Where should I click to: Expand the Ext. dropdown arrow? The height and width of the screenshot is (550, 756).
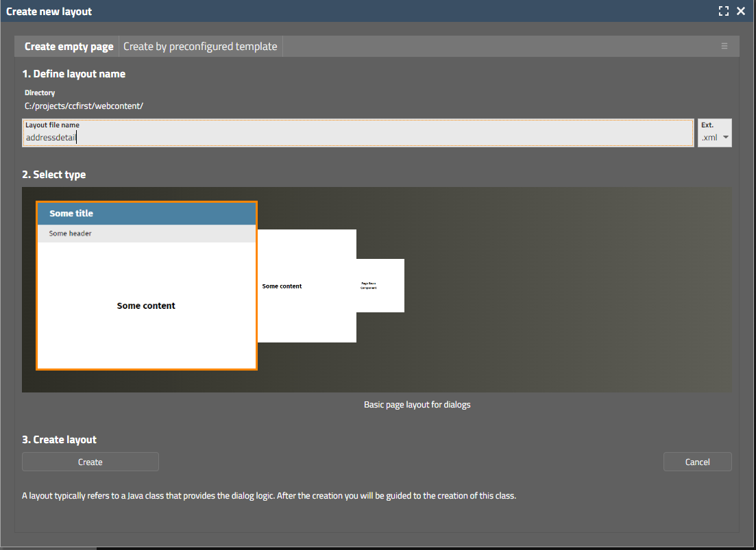click(726, 137)
